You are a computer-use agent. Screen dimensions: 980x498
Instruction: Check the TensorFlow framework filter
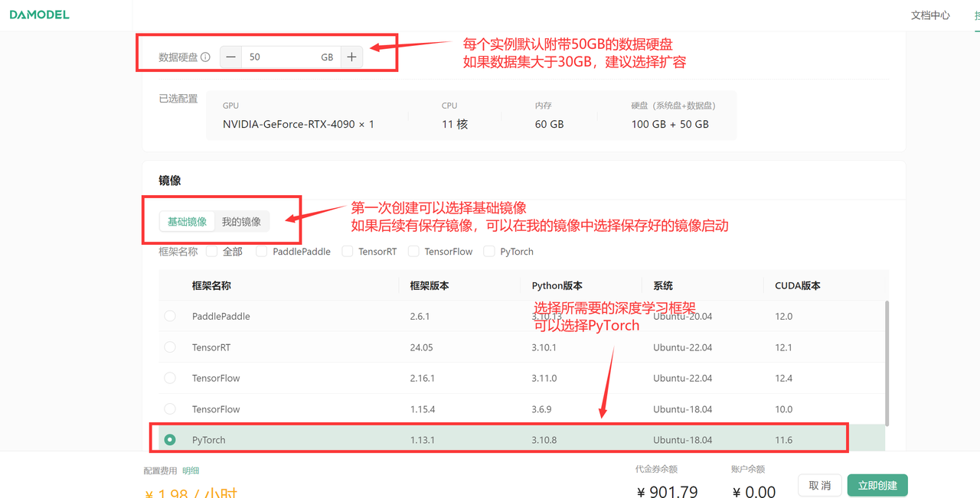(414, 252)
